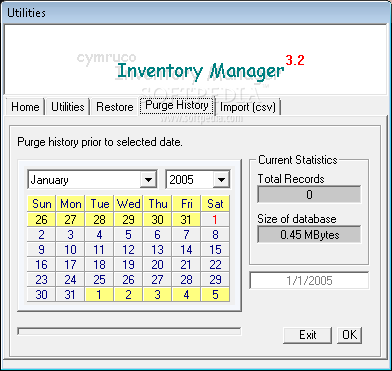Viewport: 392px width, 371px height.
Task: Go to the Restore tab
Action: point(115,107)
